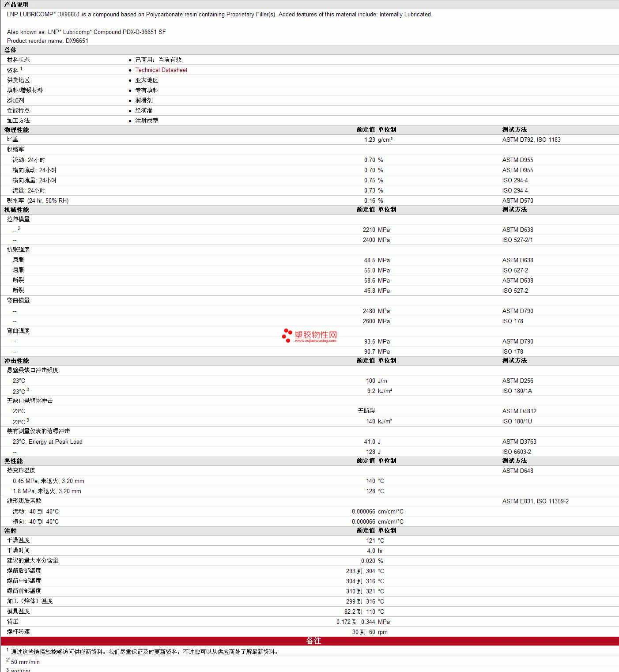Click the value '已商用: 当前有效'
The image size is (619, 672).
(158, 60)
